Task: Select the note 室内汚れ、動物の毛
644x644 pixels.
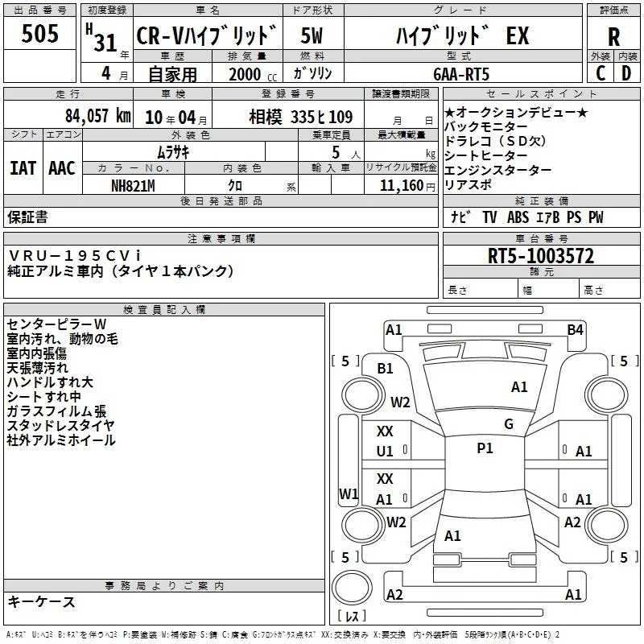Action: click(x=63, y=339)
